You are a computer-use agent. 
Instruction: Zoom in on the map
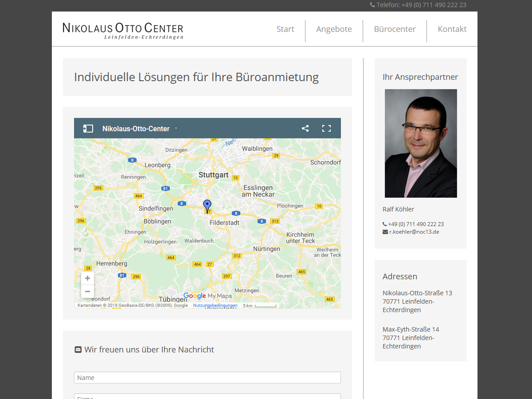pos(87,278)
